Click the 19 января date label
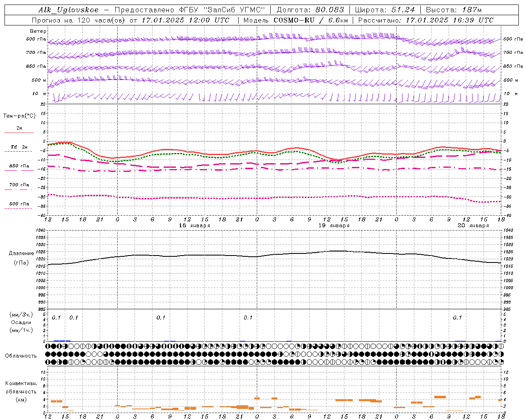Screen dimensions: 525x420 (x=334, y=226)
